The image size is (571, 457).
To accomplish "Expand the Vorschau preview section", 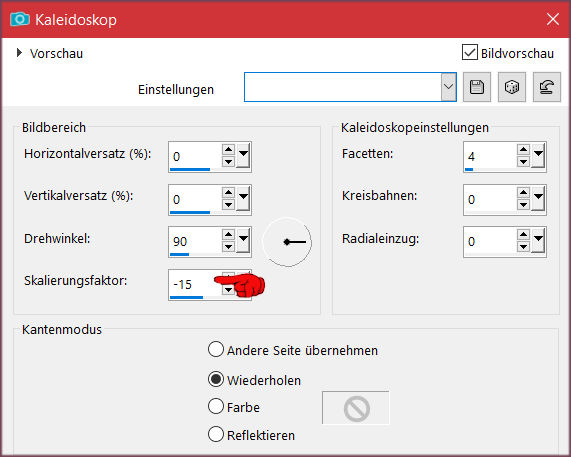I will [19, 53].
